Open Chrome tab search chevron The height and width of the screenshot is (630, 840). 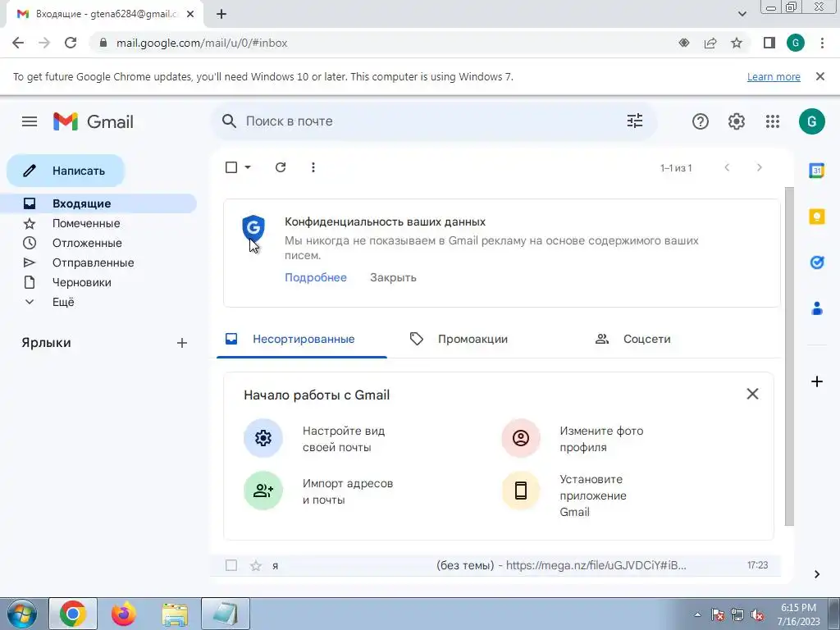pos(742,15)
